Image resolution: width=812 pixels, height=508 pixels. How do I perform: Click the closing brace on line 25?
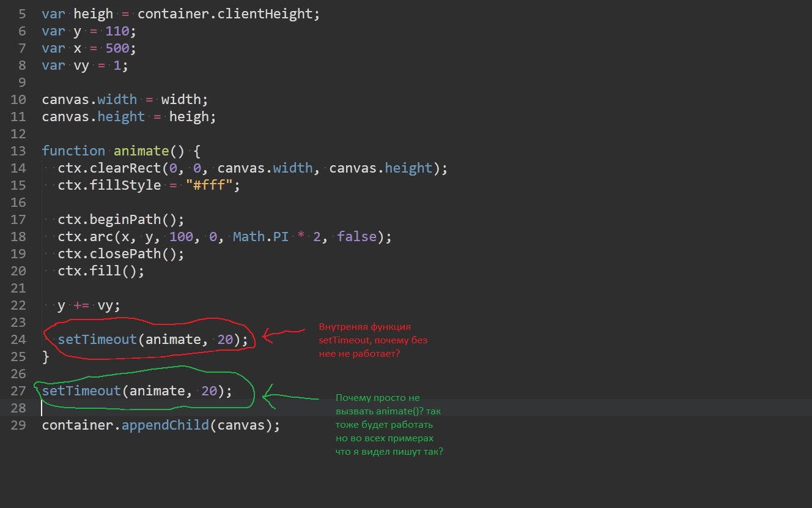[x=45, y=357]
